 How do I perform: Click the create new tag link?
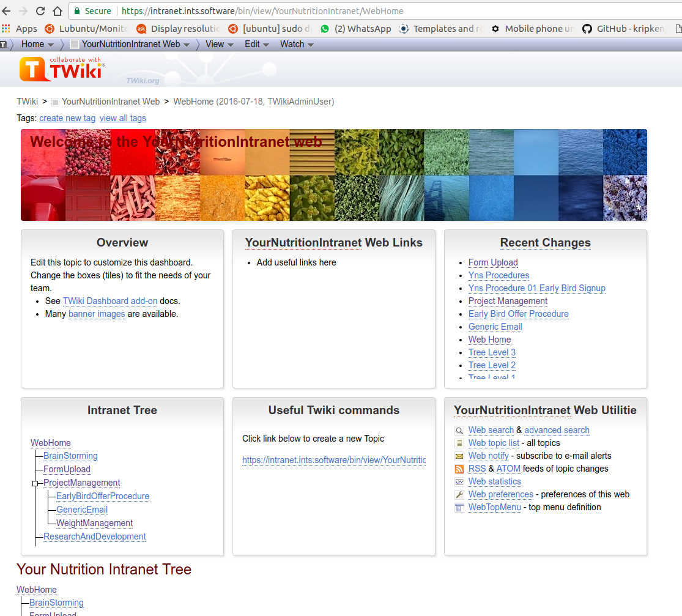click(x=67, y=118)
